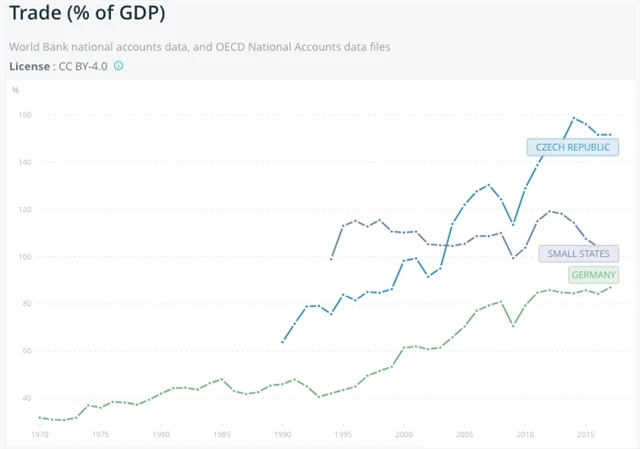The image size is (640, 449).
Task: Click the percent unit symbol above the y-axis
Action: 16,90
